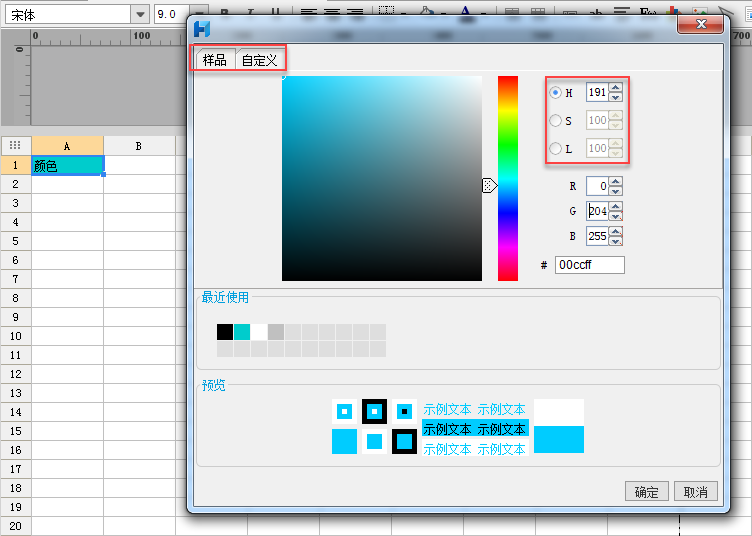Choose the white recent color swatch
752x536 pixels.
(x=259, y=332)
